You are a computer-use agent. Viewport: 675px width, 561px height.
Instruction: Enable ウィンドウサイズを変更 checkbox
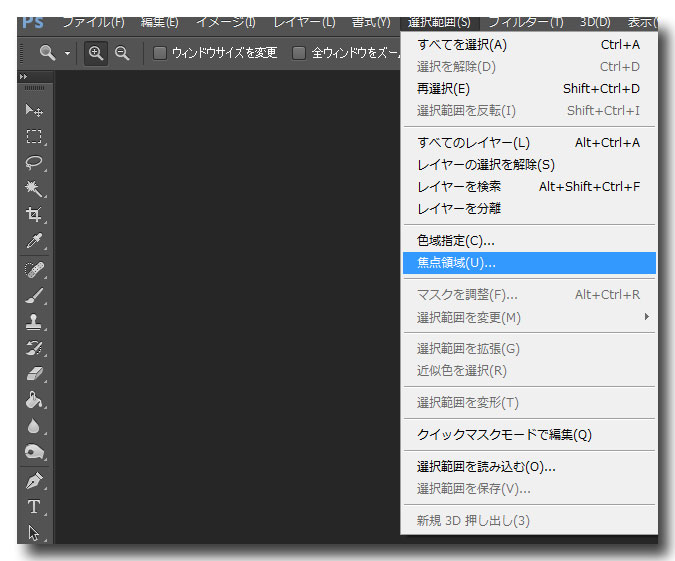pyautogui.click(x=160, y=53)
